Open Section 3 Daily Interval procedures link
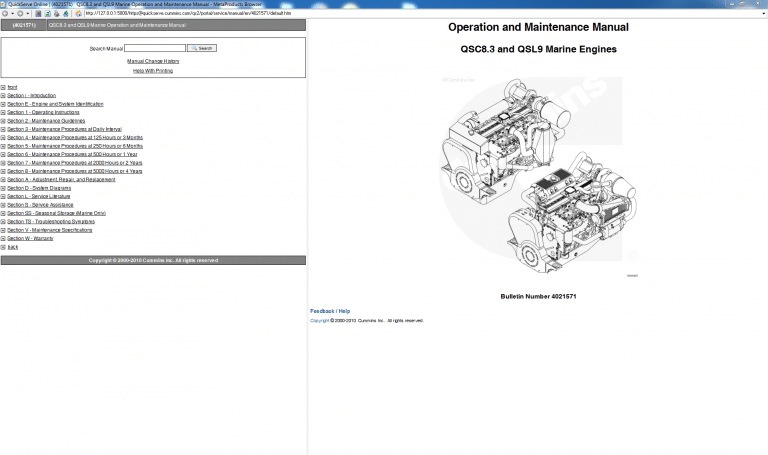 pos(64,129)
